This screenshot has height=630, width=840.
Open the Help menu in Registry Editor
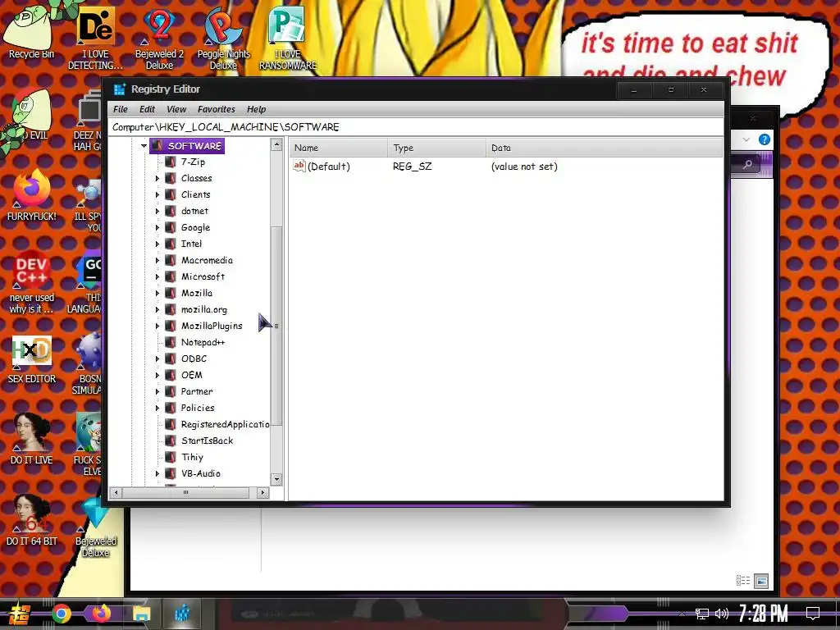pyautogui.click(x=256, y=109)
